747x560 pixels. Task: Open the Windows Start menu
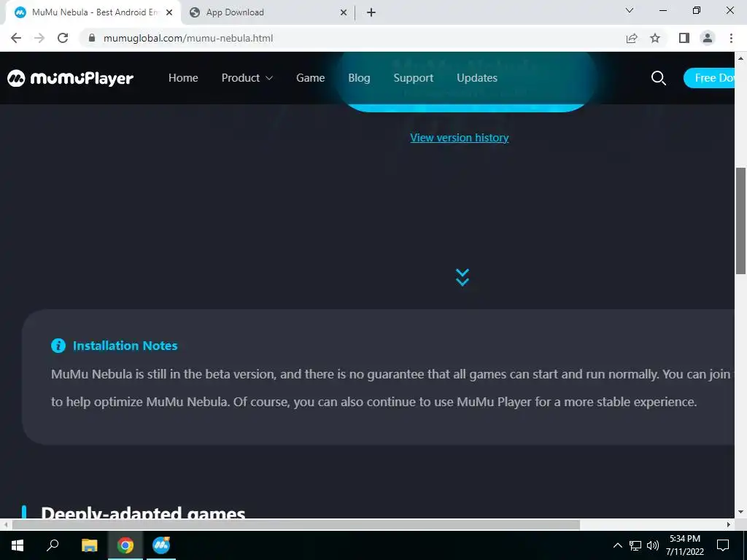(x=18, y=545)
